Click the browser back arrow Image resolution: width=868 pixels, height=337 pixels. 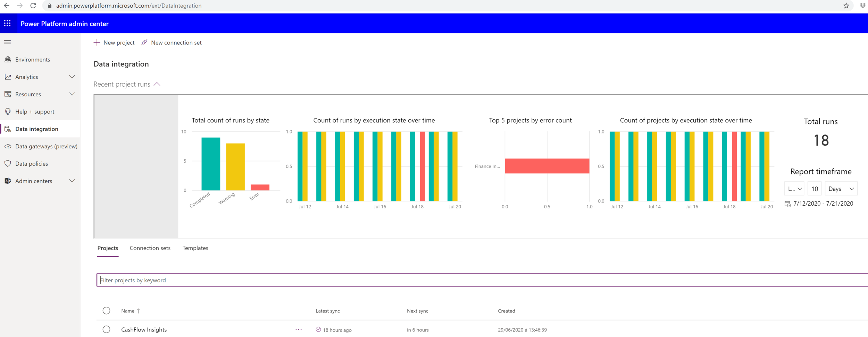[x=7, y=6]
